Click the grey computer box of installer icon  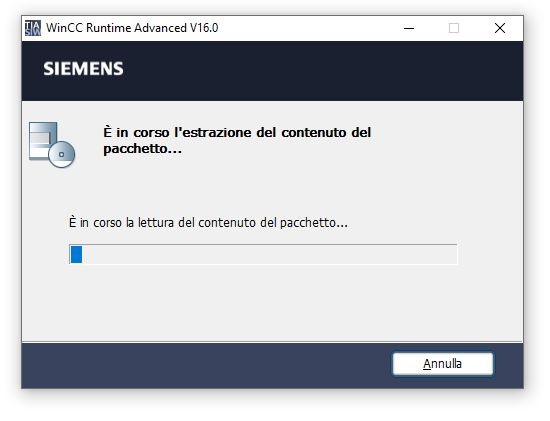click(x=43, y=140)
